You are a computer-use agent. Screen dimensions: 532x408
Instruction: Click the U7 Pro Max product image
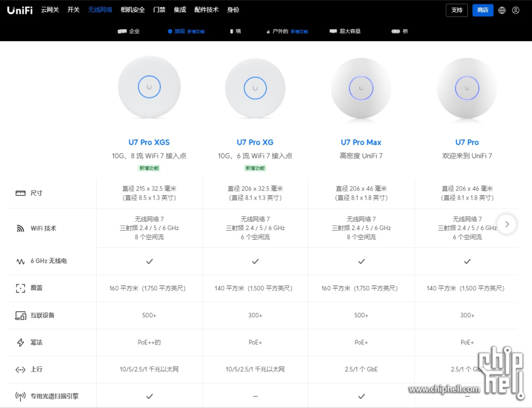pyautogui.click(x=361, y=88)
